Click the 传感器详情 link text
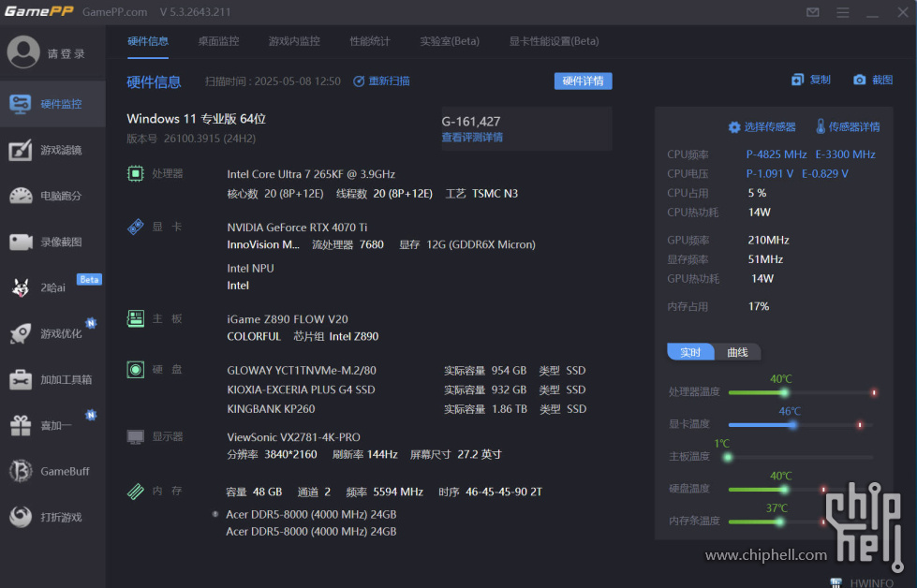The width and height of the screenshot is (917, 588). pyautogui.click(x=854, y=127)
